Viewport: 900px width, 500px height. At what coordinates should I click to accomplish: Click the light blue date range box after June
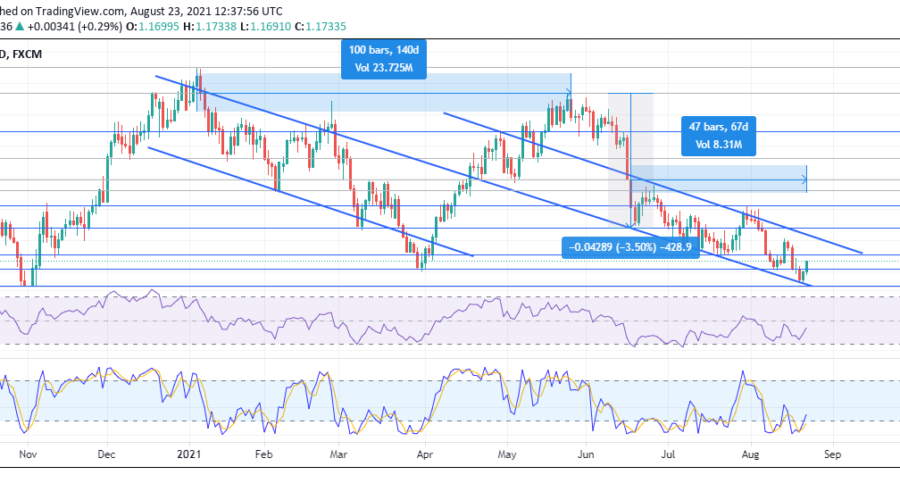(x=719, y=179)
